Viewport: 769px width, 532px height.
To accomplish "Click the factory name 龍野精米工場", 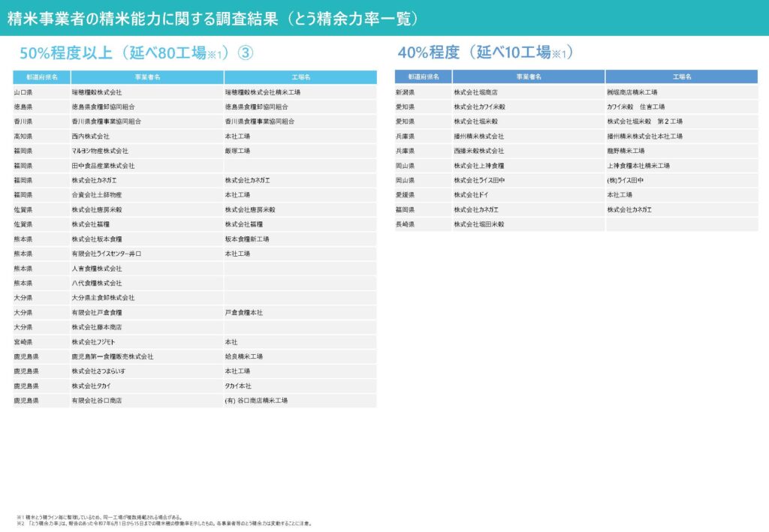I will (626, 151).
